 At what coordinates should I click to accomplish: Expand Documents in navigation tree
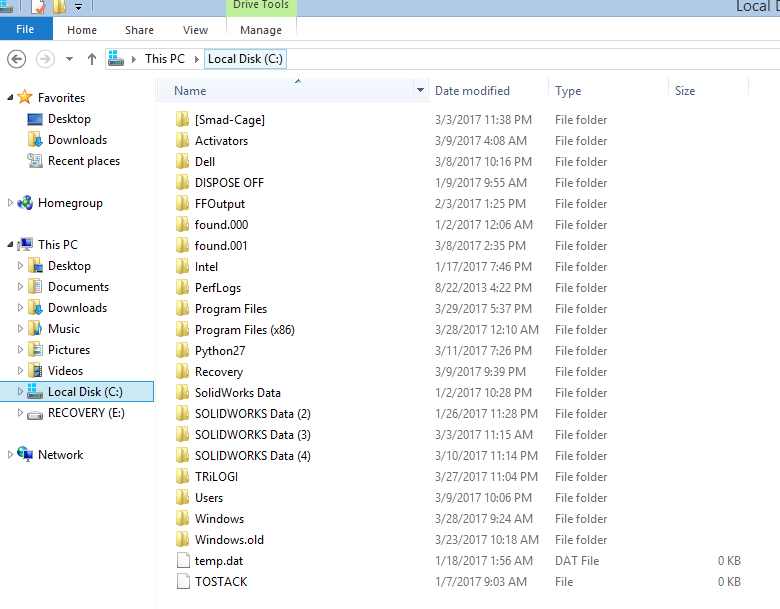[x=20, y=287]
